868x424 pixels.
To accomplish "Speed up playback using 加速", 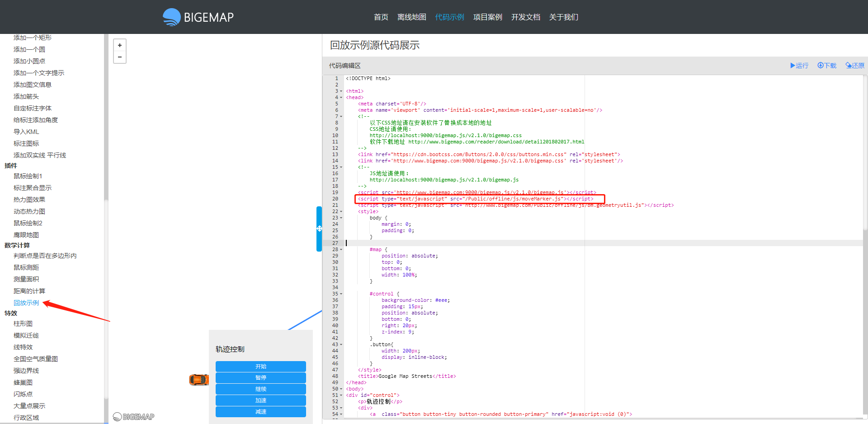I will click(260, 400).
